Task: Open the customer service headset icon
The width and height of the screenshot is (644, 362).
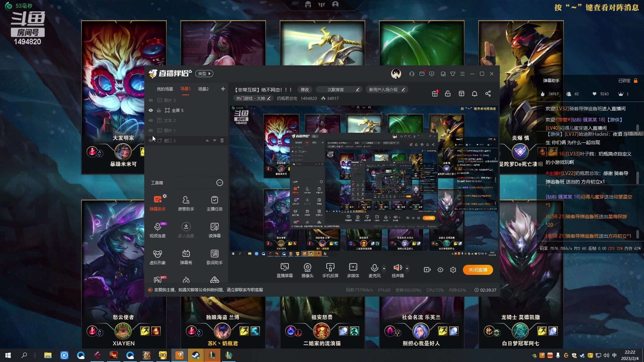Action: coord(412,74)
